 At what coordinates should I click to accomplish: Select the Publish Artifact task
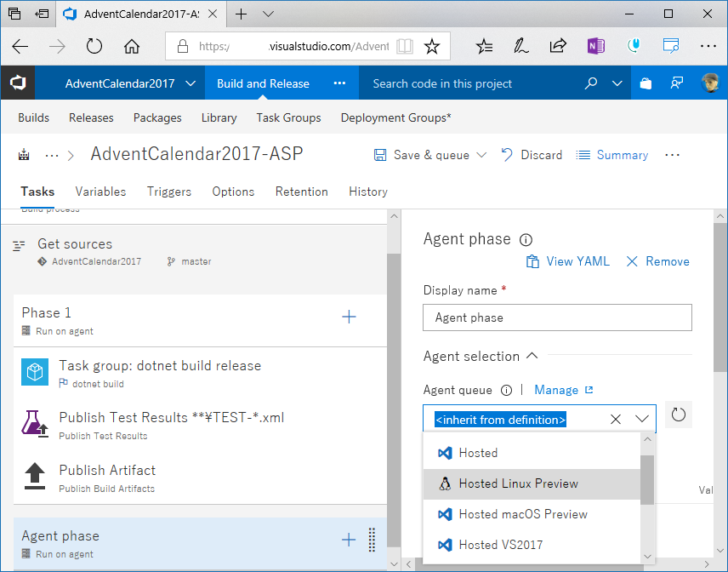(x=200, y=478)
